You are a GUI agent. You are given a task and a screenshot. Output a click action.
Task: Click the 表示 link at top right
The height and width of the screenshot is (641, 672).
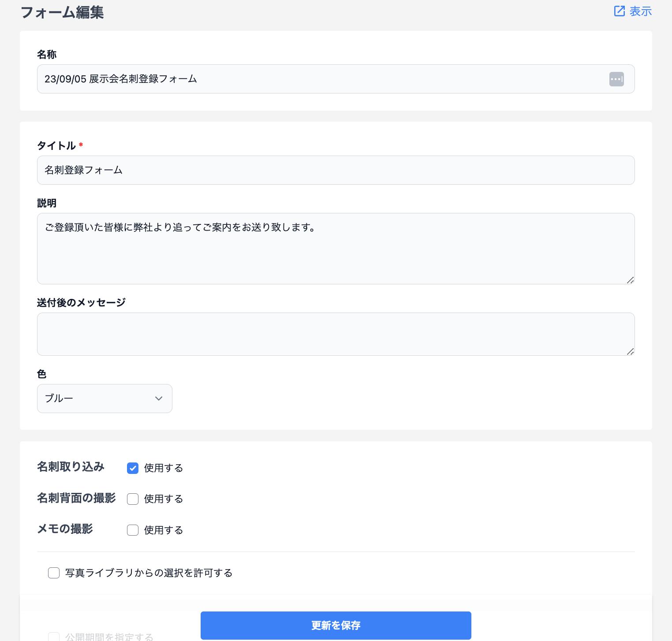click(640, 11)
